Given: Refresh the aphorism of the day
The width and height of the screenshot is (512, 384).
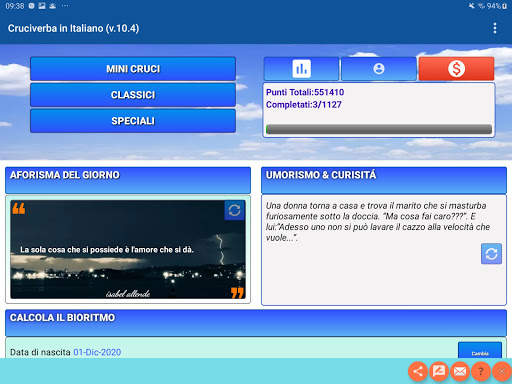Looking at the screenshot, I should point(234,210).
